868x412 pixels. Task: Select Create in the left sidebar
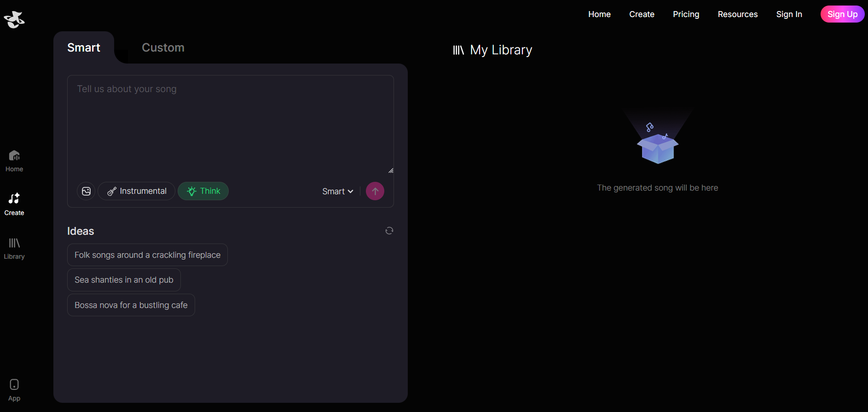[x=14, y=204]
